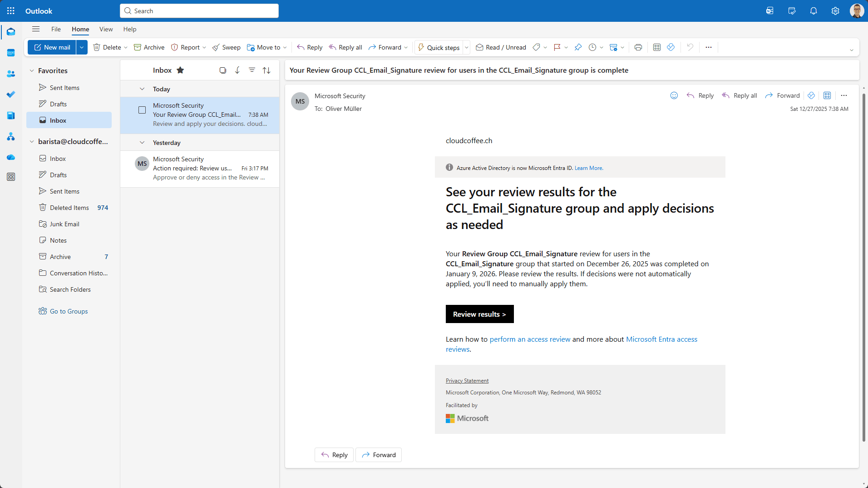The image size is (868, 488).
Task: Click the Pin message icon
Action: coord(578,47)
